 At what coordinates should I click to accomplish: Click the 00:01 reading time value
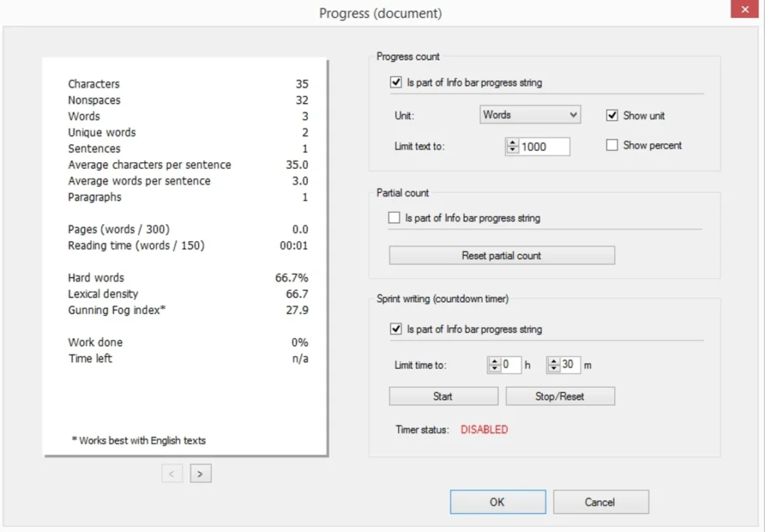294,246
